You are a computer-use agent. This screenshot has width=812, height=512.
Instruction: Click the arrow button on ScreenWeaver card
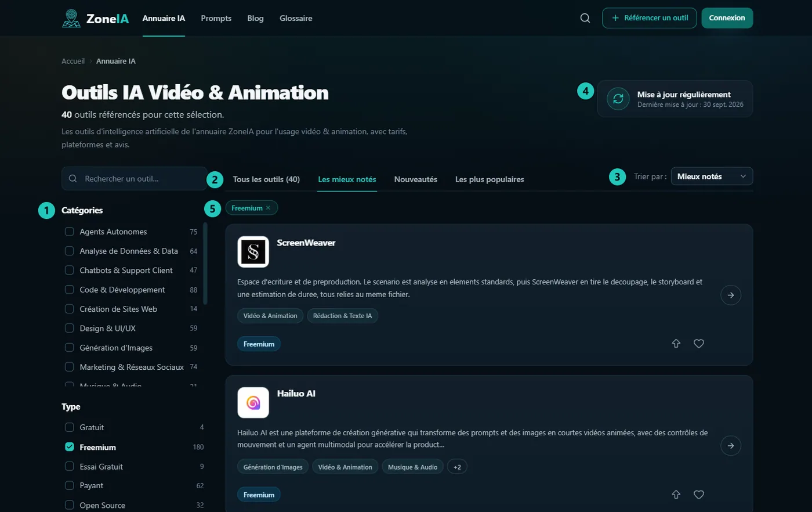click(x=731, y=295)
